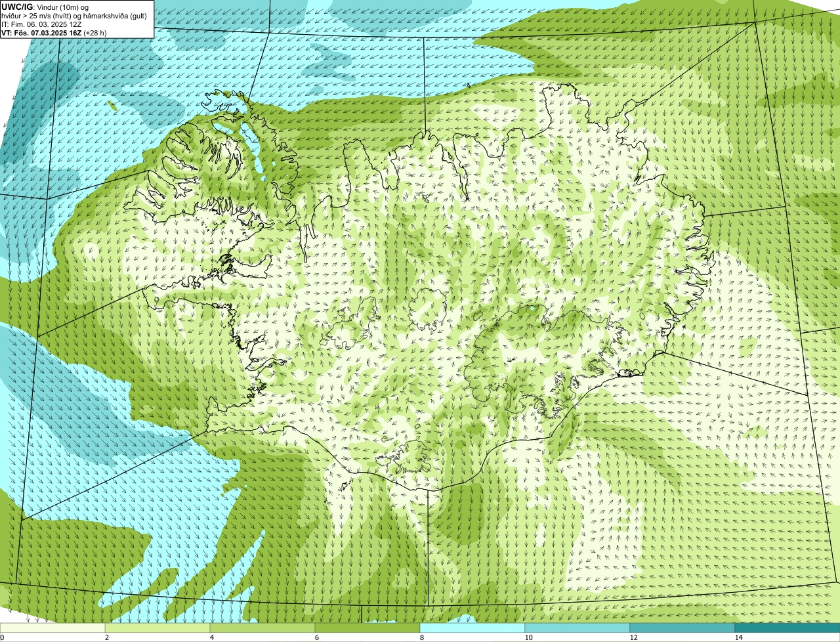Select the 8–10 m/s light cyan swatch
This screenshot has height=642, width=840.
click(x=472, y=628)
